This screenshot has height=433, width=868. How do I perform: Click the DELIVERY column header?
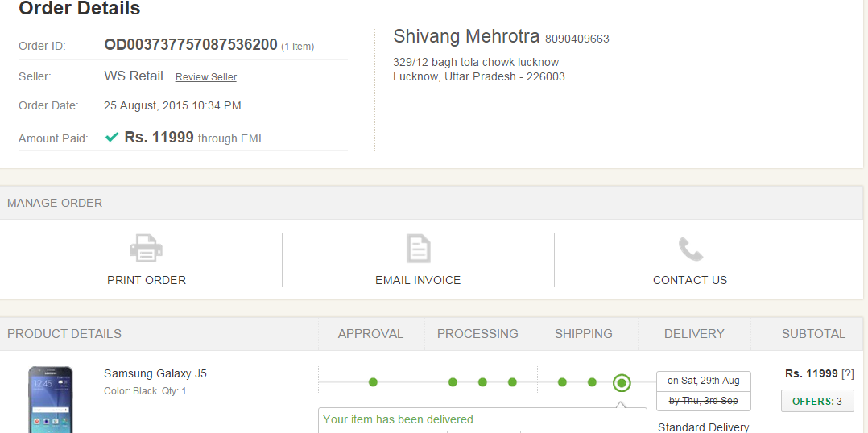[x=694, y=334]
